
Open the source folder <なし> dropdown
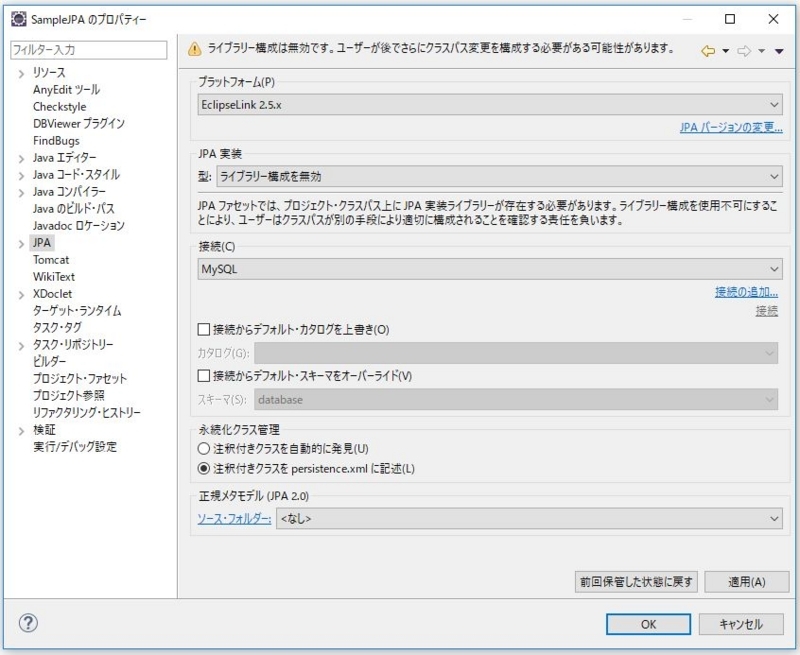pyautogui.click(x=528, y=518)
